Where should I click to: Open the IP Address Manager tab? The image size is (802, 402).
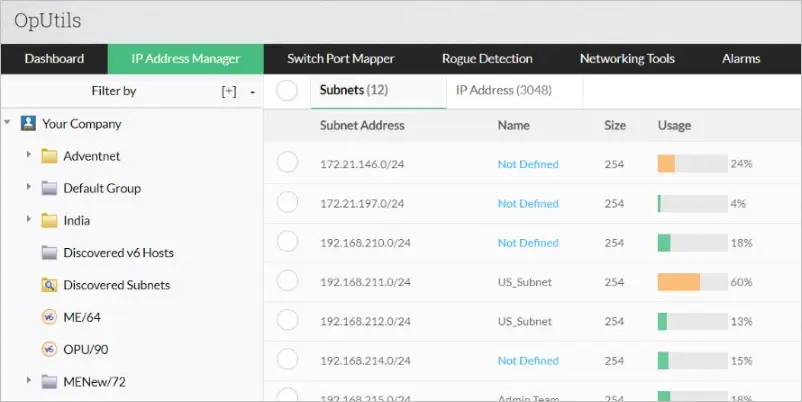tap(186, 59)
